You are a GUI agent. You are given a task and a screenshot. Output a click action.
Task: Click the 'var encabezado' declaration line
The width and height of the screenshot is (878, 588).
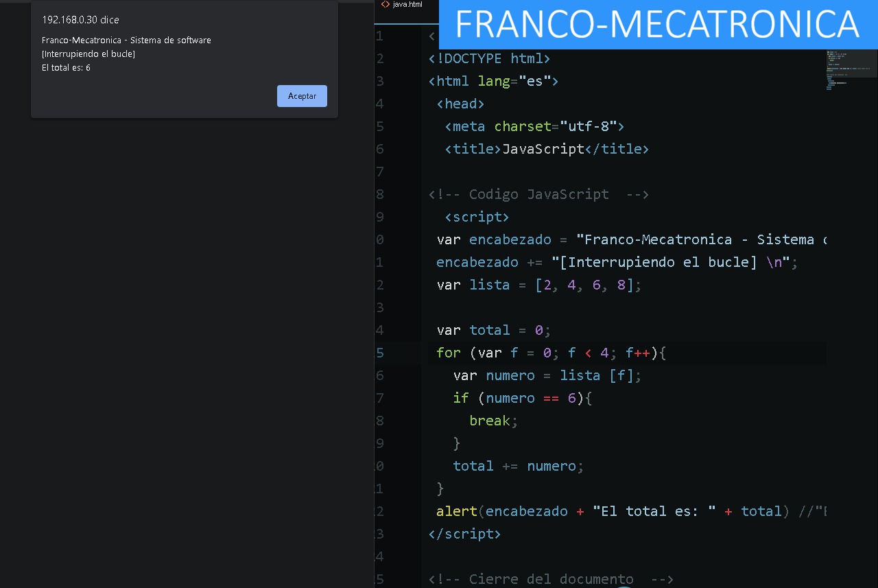click(x=631, y=239)
